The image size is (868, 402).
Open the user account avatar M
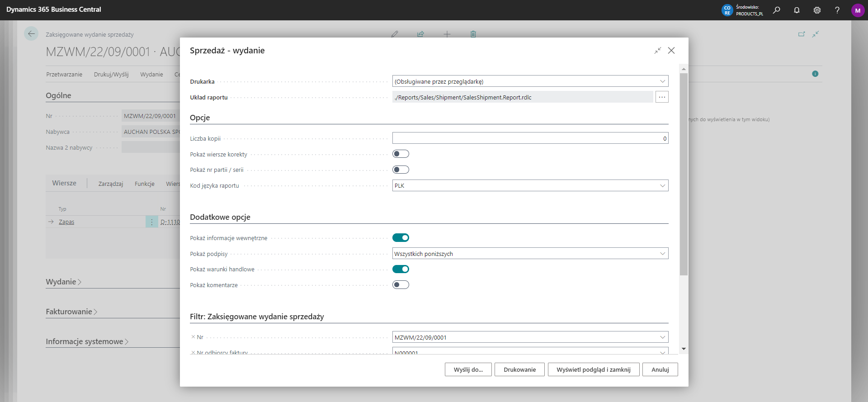point(858,10)
